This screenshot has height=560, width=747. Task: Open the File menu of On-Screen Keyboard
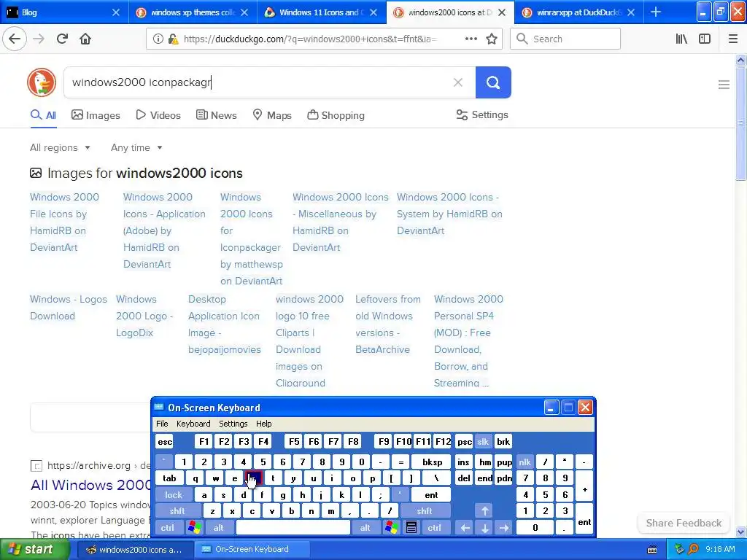pyautogui.click(x=162, y=424)
